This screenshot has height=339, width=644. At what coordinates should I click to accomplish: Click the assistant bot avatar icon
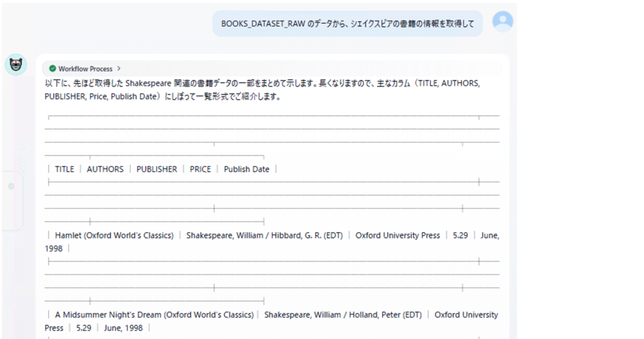pos(16,65)
